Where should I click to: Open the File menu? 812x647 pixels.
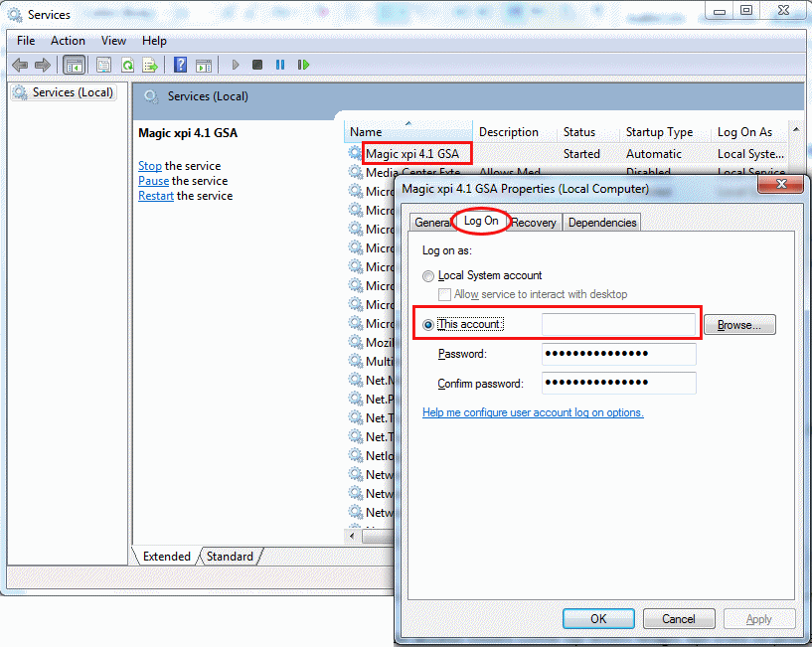(x=26, y=41)
